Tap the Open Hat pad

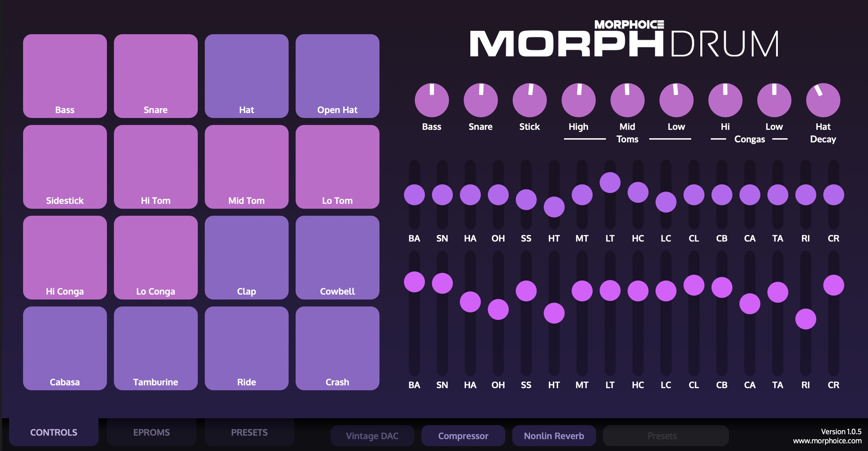[337, 76]
